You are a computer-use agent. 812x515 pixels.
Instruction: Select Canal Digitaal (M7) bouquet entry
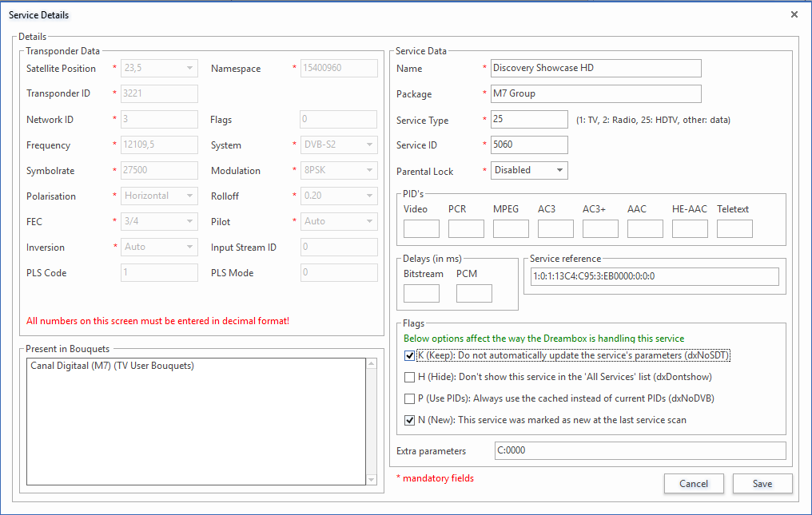click(113, 366)
